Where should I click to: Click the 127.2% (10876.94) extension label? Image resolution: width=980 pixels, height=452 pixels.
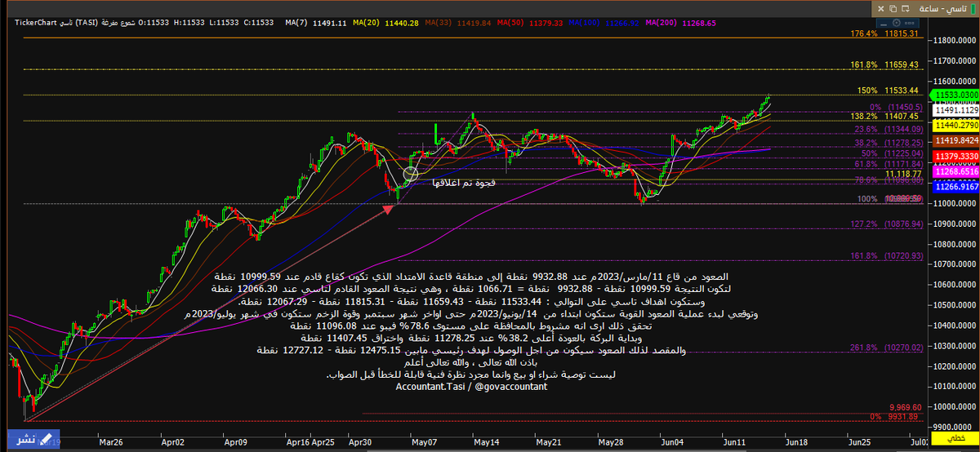(x=885, y=224)
